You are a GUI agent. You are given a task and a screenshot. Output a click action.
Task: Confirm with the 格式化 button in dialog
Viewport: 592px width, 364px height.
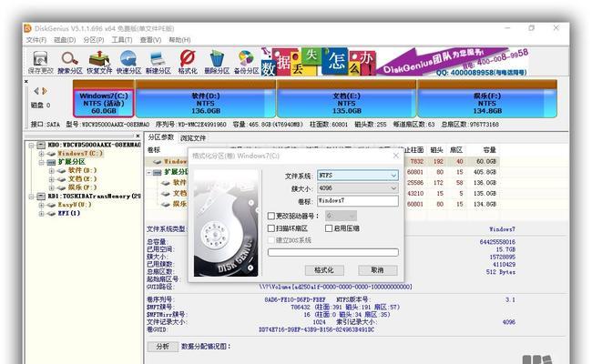coord(324,270)
